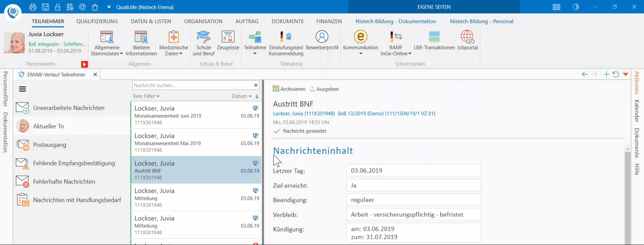Switch to QUALIFIZIERUNG ribbon tab

[97, 21]
